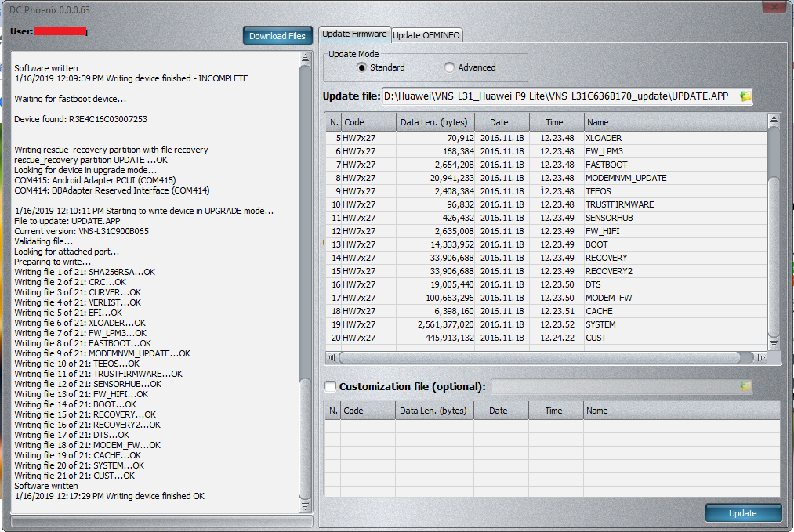Jump log to bottom arrow
Screen dimensions: 794x532
(306, 505)
